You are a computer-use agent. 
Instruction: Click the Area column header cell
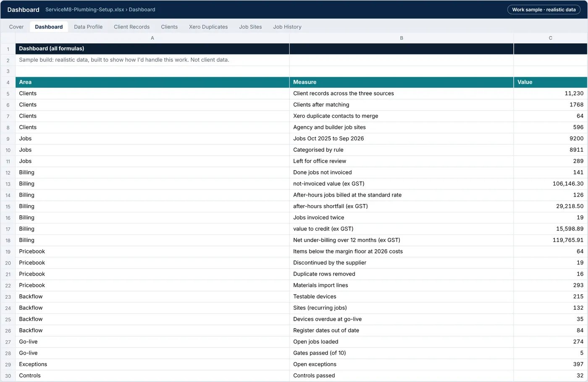click(x=152, y=82)
